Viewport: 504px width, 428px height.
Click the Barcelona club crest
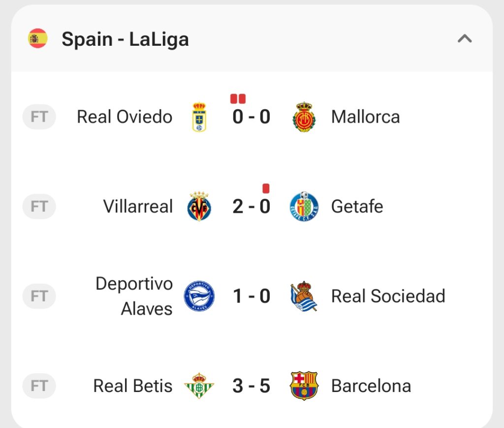304,386
